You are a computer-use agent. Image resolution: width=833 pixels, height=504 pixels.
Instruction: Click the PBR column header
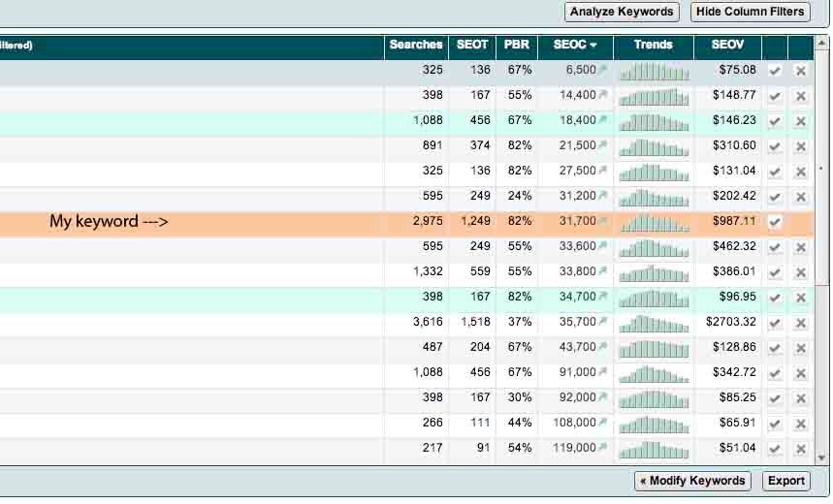coord(515,45)
